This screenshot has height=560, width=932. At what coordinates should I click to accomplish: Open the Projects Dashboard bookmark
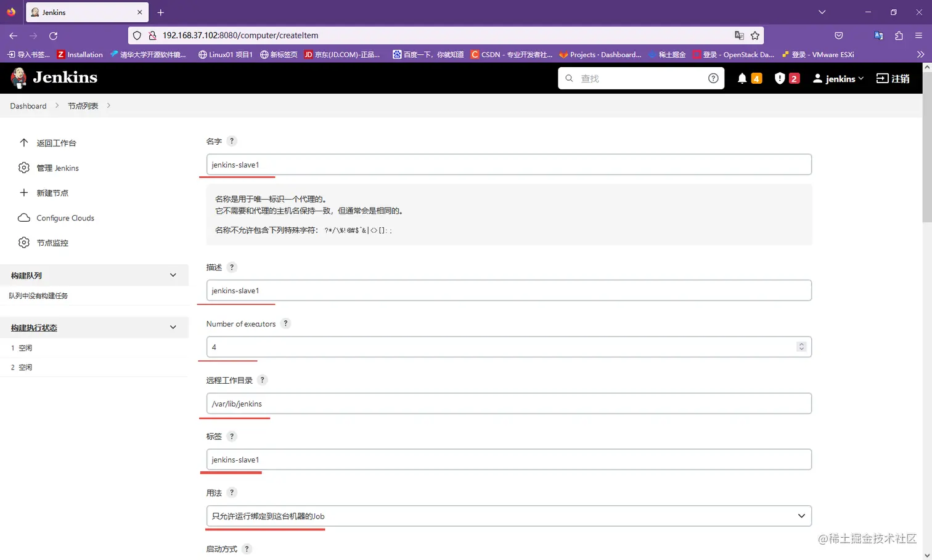[x=600, y=55]
